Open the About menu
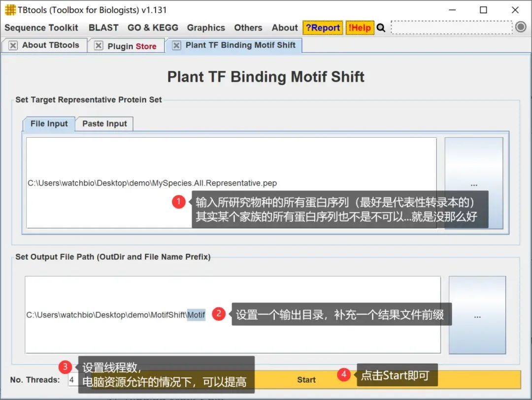 [x=285, y=28]
